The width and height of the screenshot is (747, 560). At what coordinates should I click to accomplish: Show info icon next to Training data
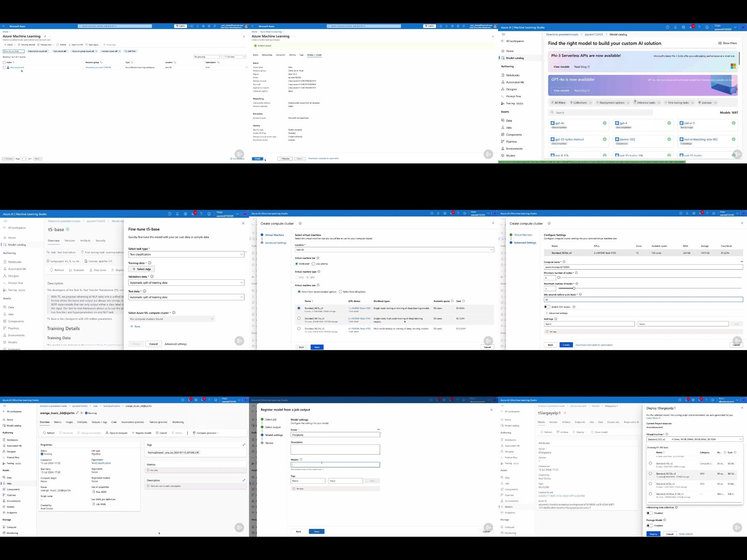[x=149, y=263]
